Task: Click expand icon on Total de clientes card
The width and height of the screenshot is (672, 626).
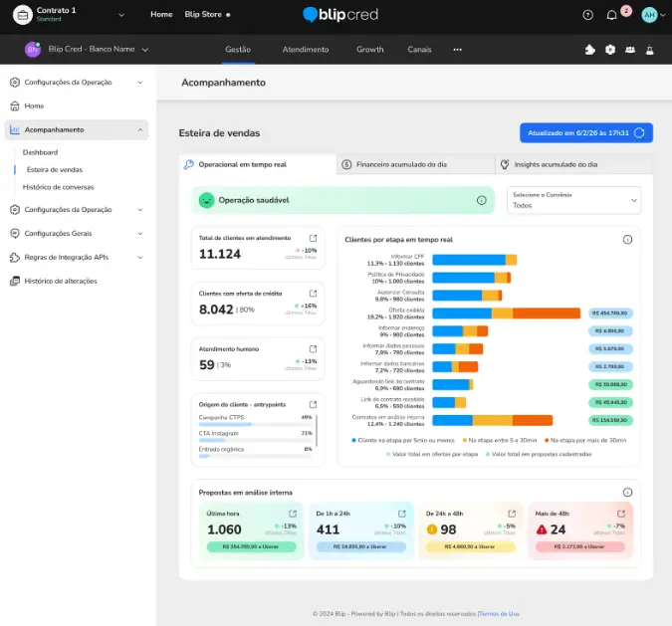Action: [x=313, y=238]
